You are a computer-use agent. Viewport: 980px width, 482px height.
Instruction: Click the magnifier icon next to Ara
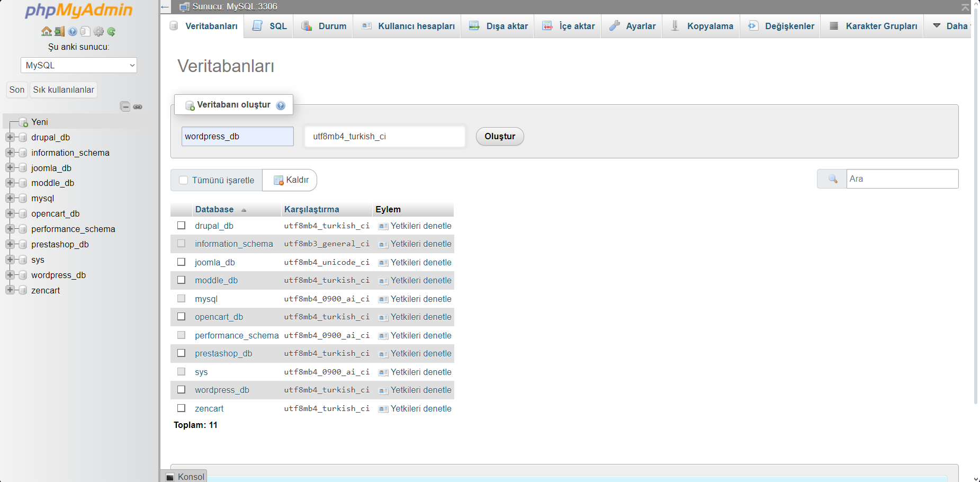pyautogui.click(x=833, y=179)
